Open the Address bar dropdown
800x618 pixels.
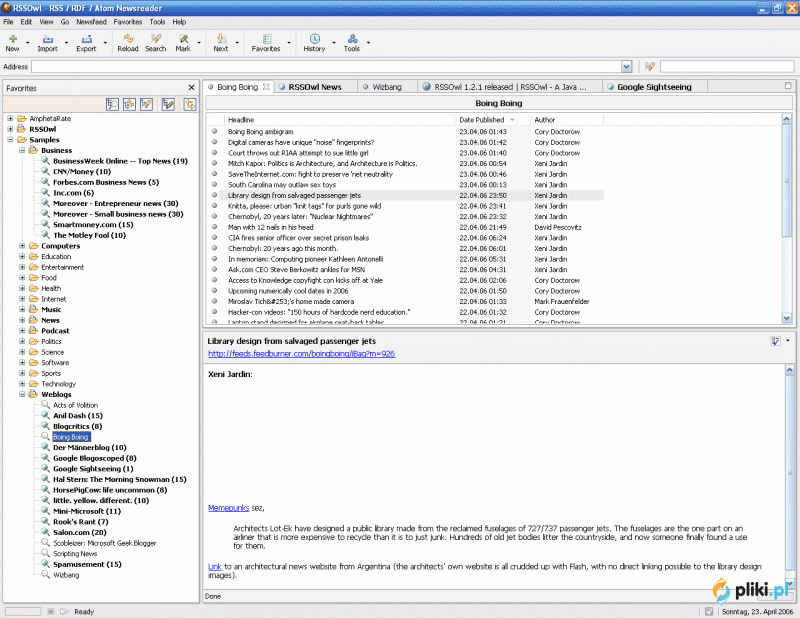pos(627,66)
